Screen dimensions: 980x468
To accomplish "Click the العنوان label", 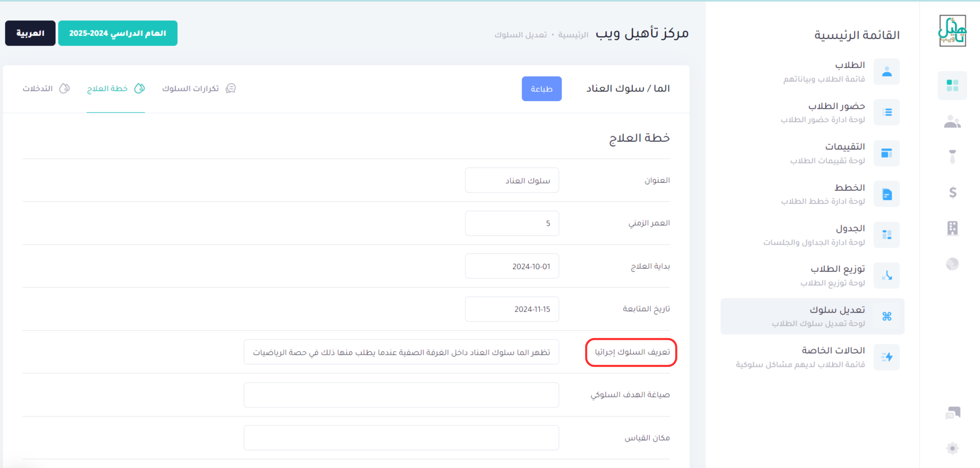I will pyautogui.click(x=657, y=180).
